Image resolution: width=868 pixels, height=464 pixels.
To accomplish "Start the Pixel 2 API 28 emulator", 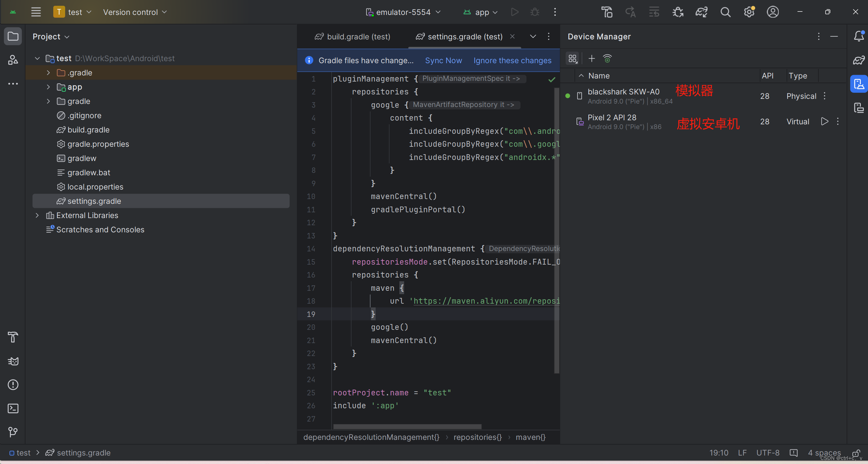I will (x=825, y=121).
